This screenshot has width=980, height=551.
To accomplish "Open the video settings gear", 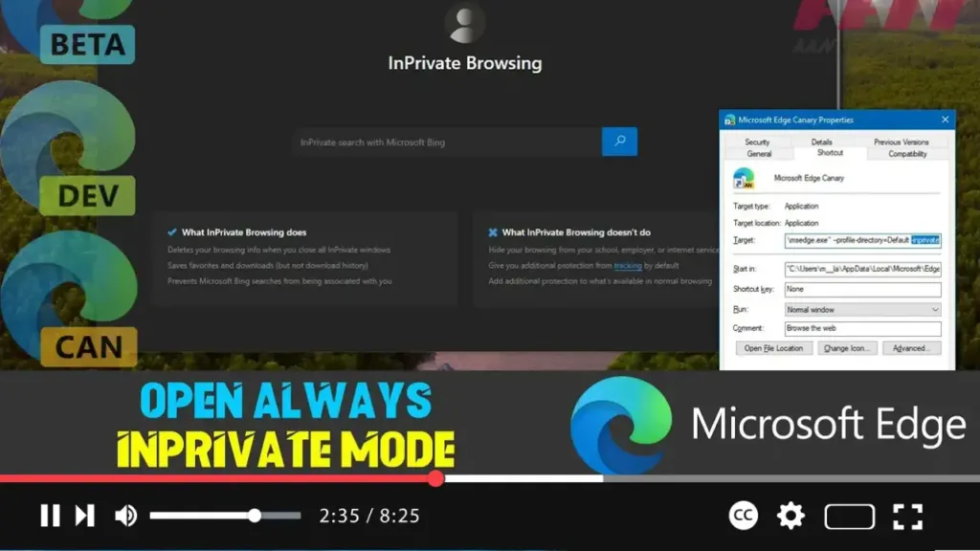I will pos(791,516).
